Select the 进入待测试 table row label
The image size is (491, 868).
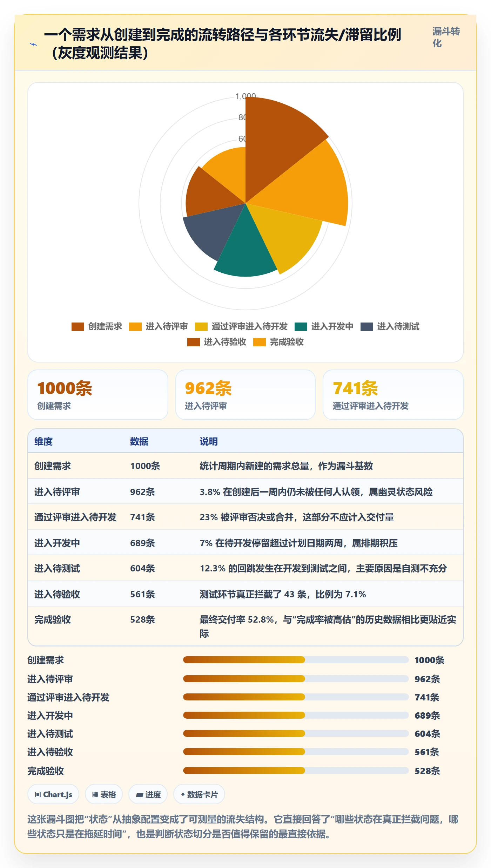[x=57, y=568]
